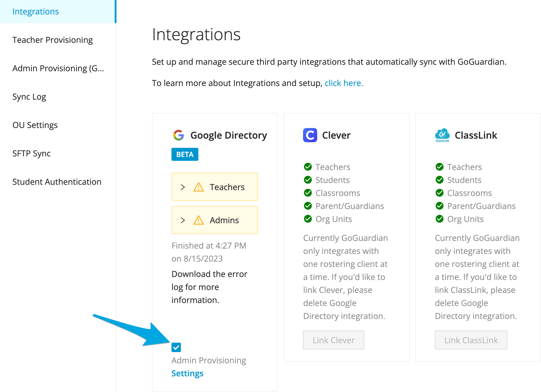The image size is (541, 392).
Task: Expand the Admins error section
Action: [183, 220]
